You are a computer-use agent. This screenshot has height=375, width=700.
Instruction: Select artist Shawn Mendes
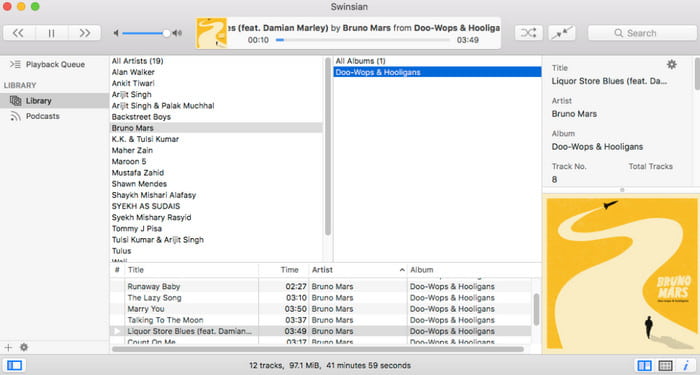[x=216, y=184]
